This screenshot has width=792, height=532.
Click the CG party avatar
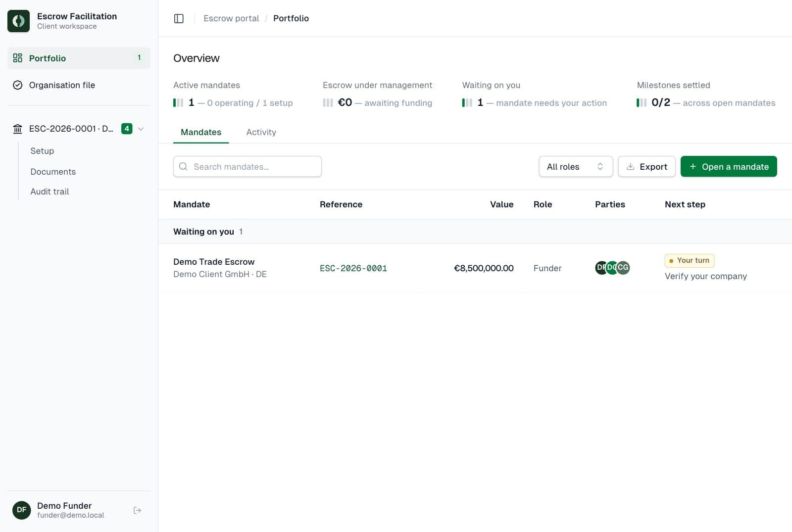[623, 267]
